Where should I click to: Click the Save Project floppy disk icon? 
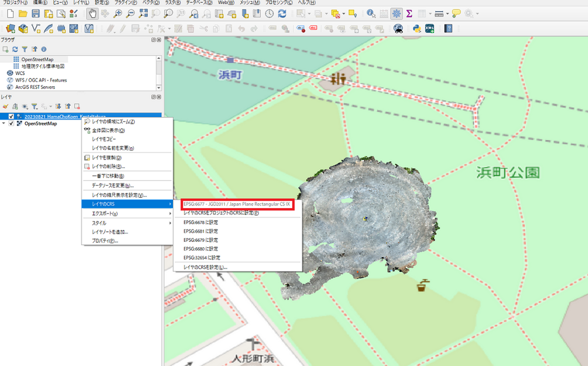pos(36,14)
